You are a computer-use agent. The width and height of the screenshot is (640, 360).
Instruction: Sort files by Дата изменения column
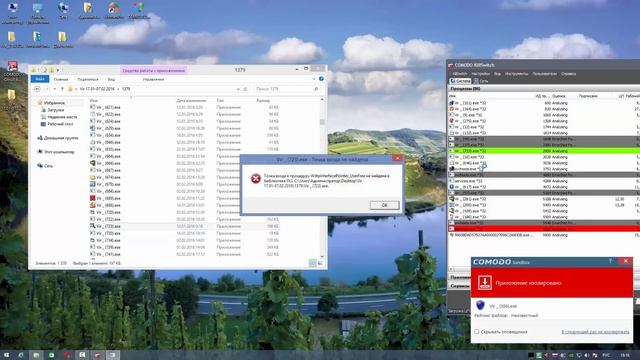click(x=191, y=100)
